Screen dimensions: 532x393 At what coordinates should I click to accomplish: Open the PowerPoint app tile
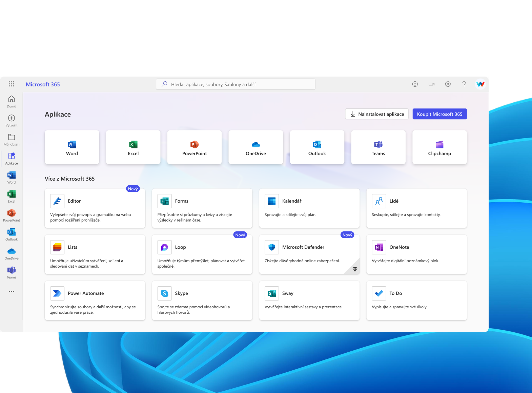point(195,147)
